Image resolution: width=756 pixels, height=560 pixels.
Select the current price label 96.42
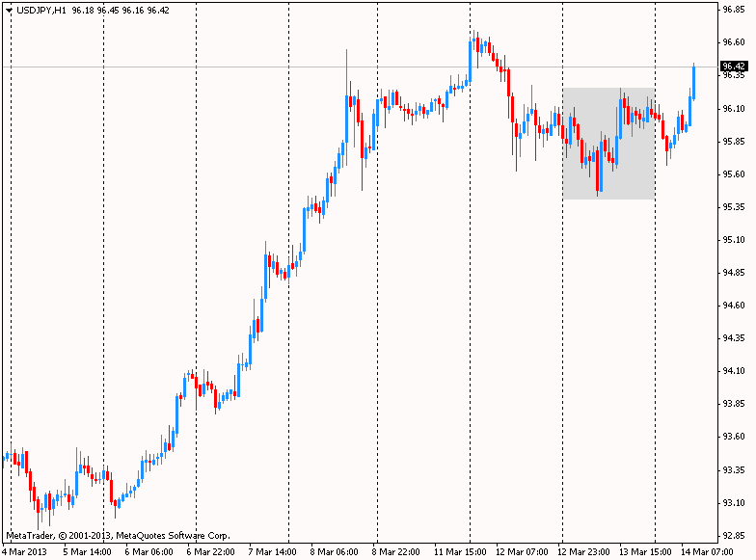coord(733,66)
